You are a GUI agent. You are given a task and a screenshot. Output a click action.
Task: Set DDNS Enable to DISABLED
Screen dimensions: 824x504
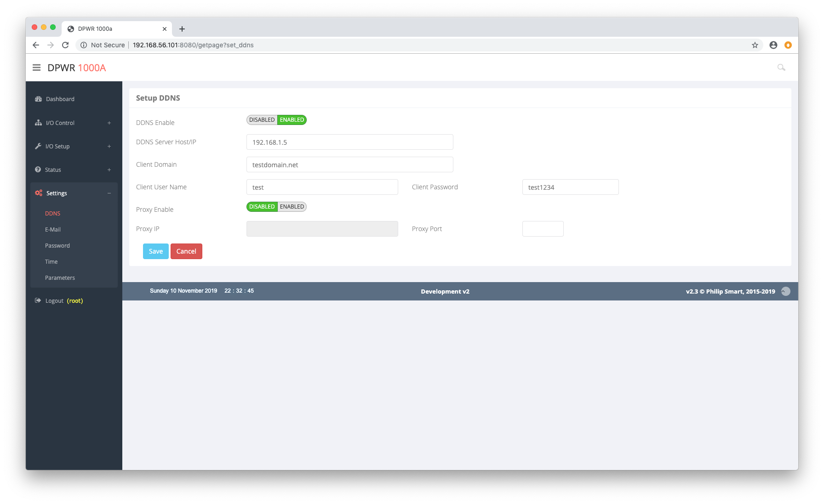(x=262, y=120)
